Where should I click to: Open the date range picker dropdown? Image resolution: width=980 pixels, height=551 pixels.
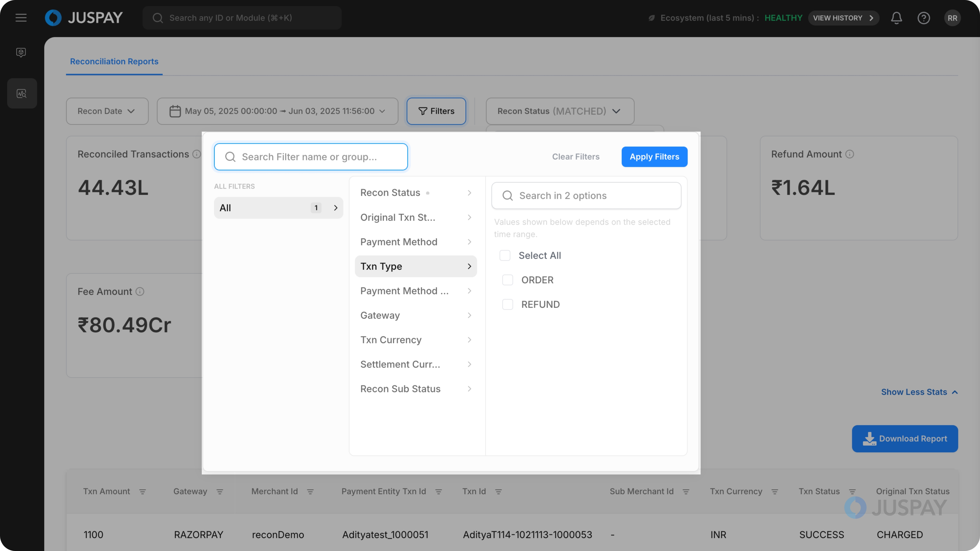point(277,111)
